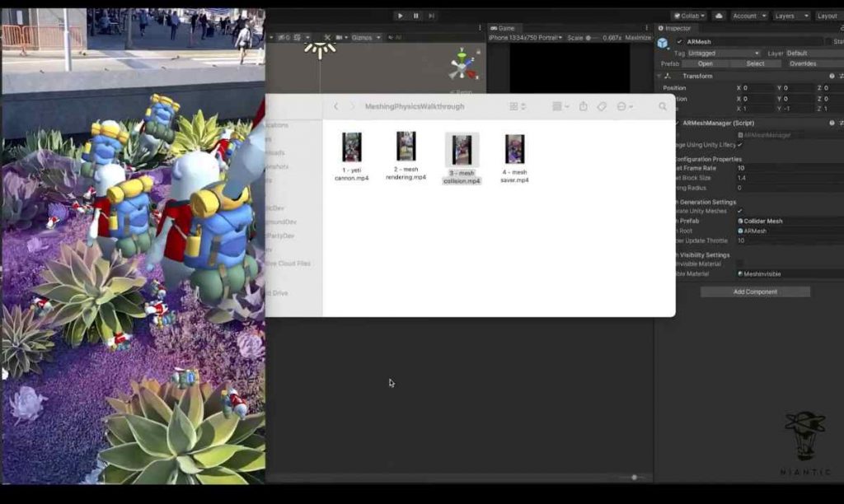Click the Scene view orientation gizmo

[462, 66]
